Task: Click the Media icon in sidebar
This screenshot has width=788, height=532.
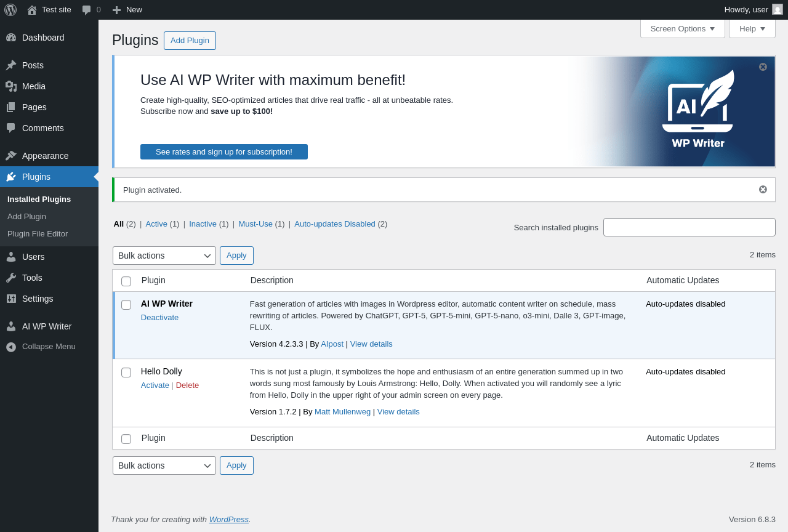Action: (11, 86)
